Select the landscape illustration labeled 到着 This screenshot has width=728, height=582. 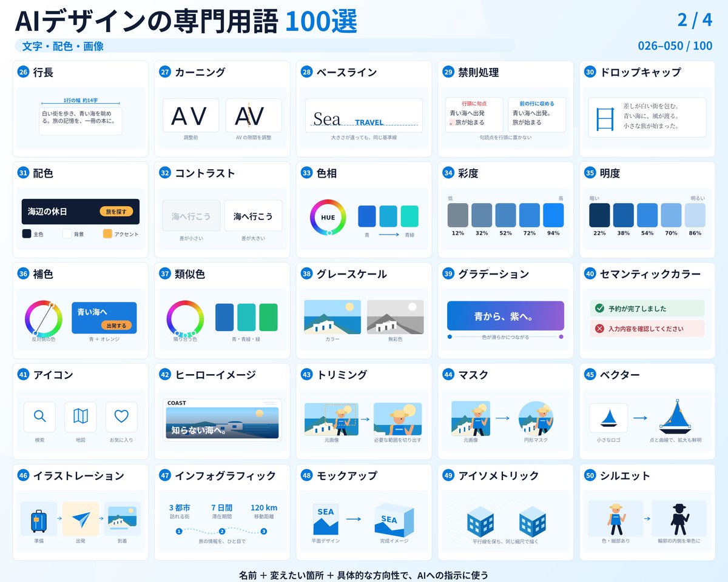click(x=122, y=519)
